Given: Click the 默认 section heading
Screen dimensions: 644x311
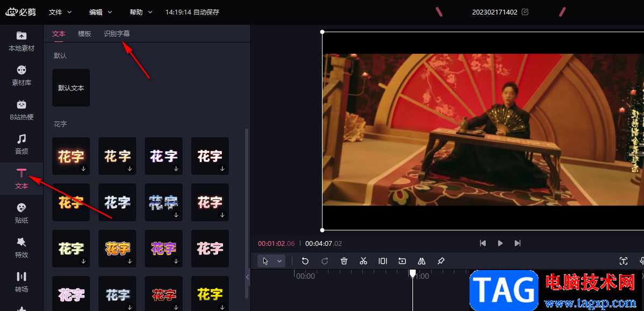Looking at the screenshot, I should pyautogui.click(x=60, y=55).
